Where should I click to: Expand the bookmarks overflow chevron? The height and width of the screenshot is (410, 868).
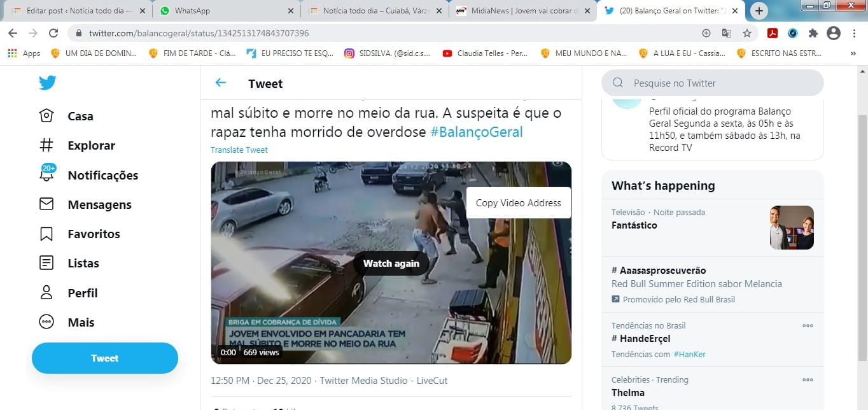853,53
